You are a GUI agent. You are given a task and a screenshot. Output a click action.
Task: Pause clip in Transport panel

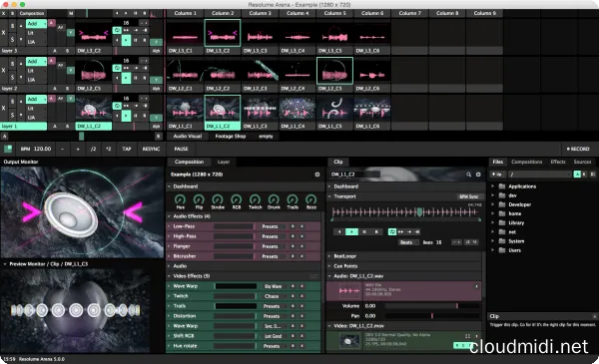pyautogui.click(x=364, y=231)
